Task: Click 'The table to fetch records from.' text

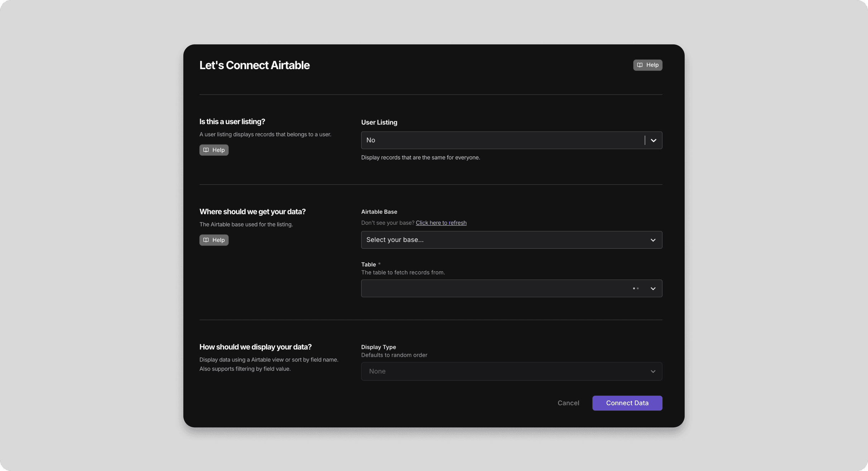Action: pyautogui.click(x=403, y=273)
